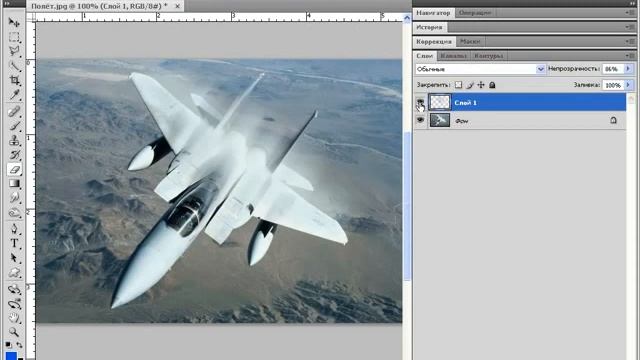Select the Полёт.jpg document tab
640x360 pixels.
99,6
